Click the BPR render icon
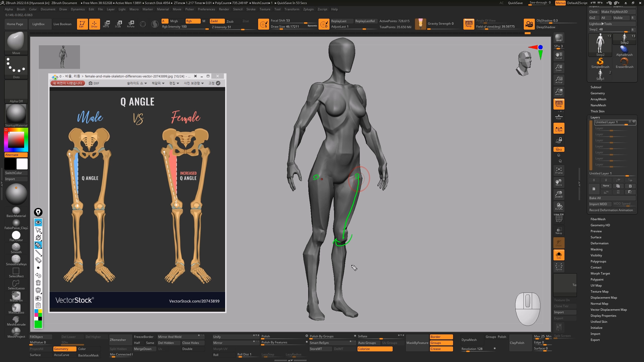644x362 pixels. (x=559, y=38)
